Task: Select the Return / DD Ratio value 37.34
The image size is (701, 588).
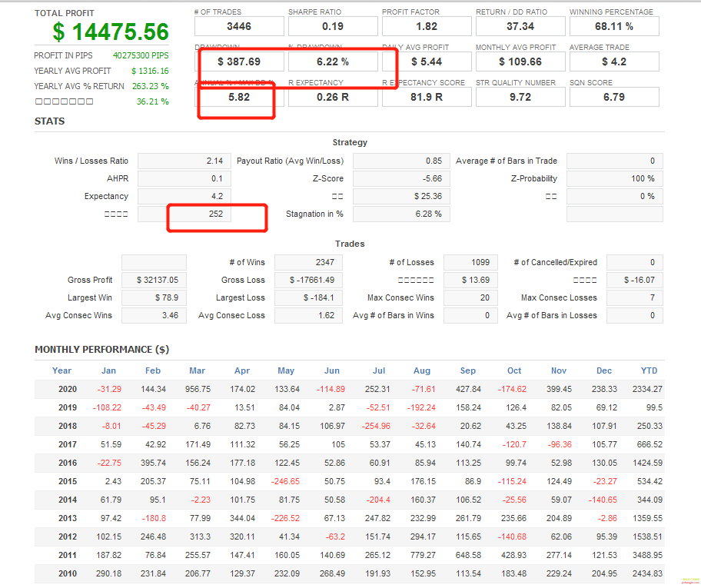Action: tap(520, 26)
